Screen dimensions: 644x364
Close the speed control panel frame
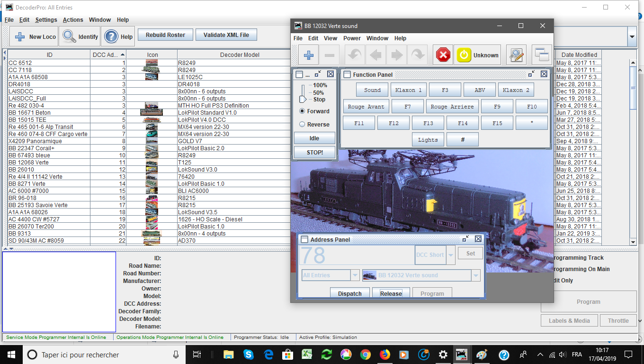pos(331,74)
